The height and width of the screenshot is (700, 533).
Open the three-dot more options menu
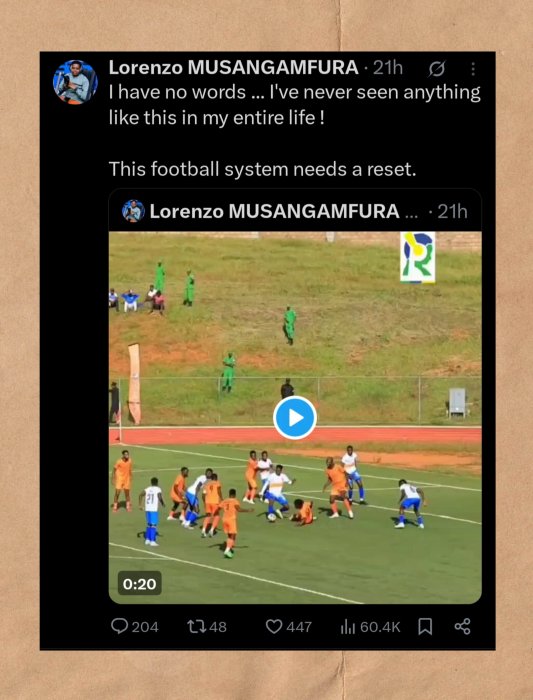473,69
